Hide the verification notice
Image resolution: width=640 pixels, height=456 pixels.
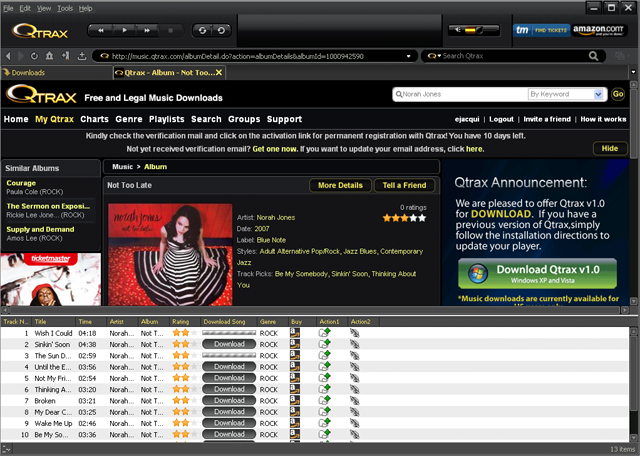click(610, 149)
